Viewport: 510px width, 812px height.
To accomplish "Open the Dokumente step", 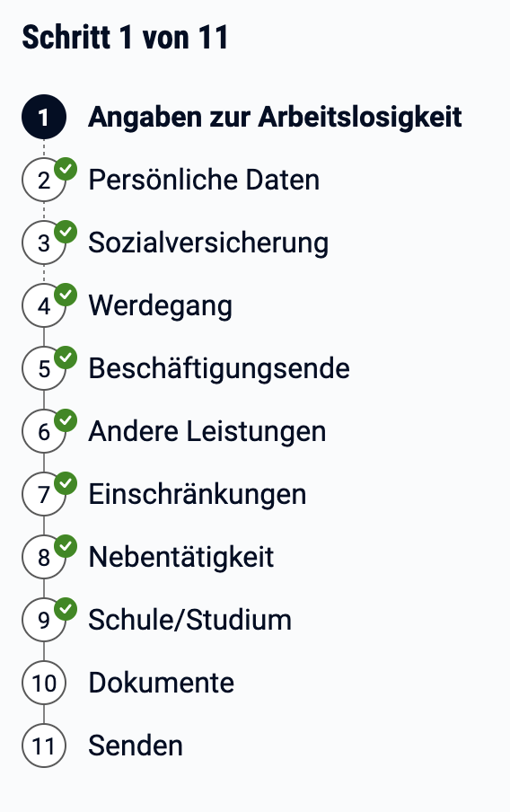I will 161,683.
